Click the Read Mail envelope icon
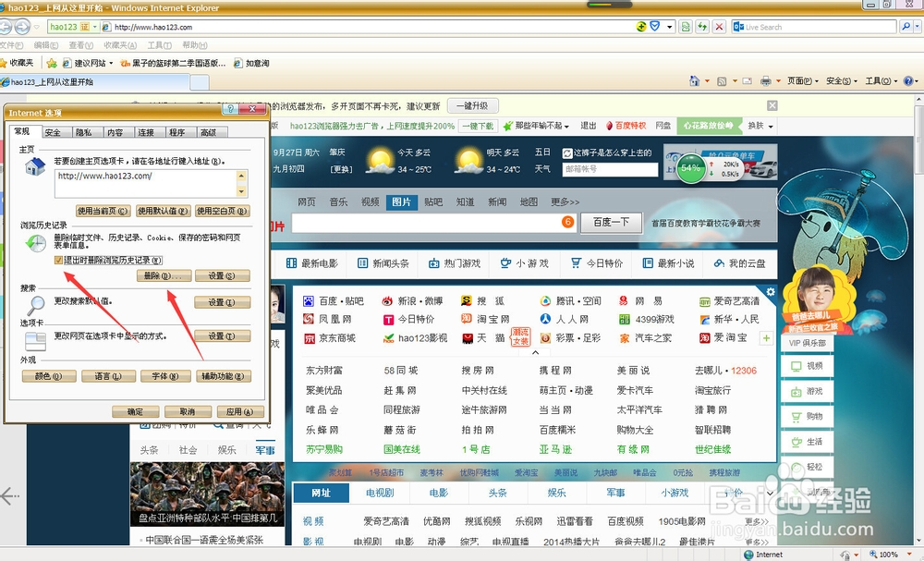The height and width of the screenshot is (561, 924). tap(748, 81)
